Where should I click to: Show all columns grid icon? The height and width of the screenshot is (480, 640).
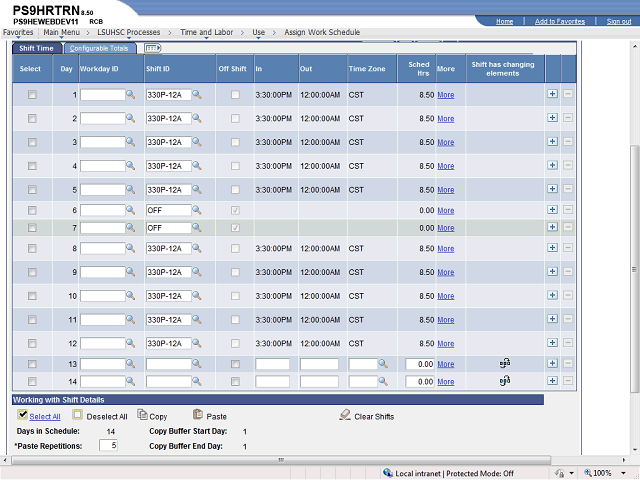tap(153, 48)
